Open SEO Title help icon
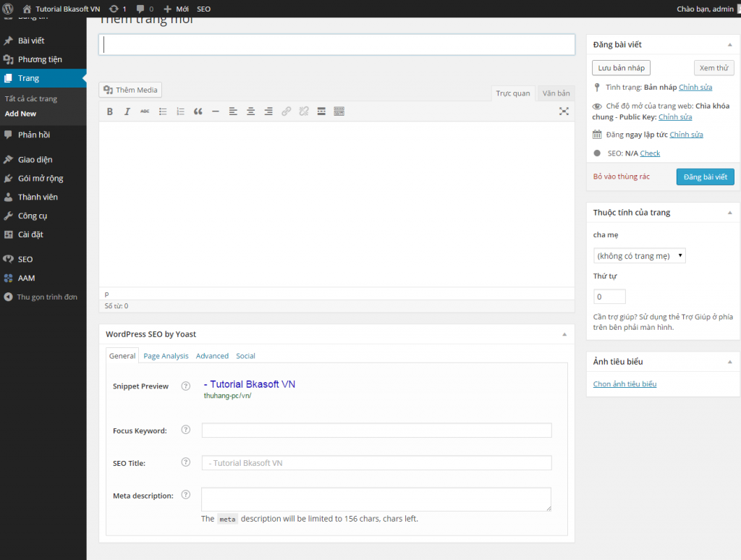The height and width of the screenshot is (560, 741). tap(186, 462)
